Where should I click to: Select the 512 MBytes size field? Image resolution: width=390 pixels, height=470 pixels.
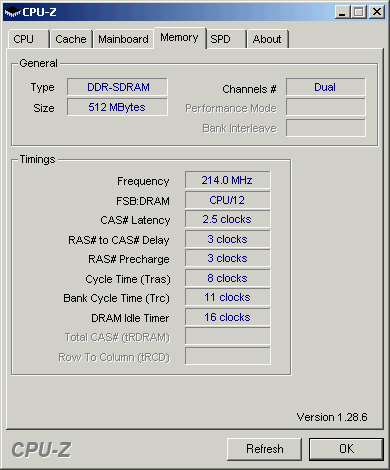point(117,107)
